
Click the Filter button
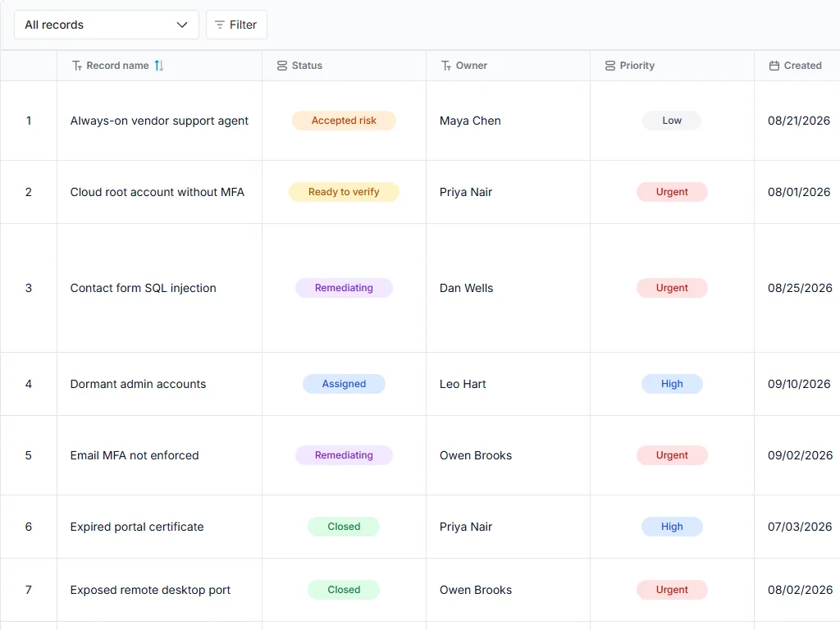(x=236, y=25)
